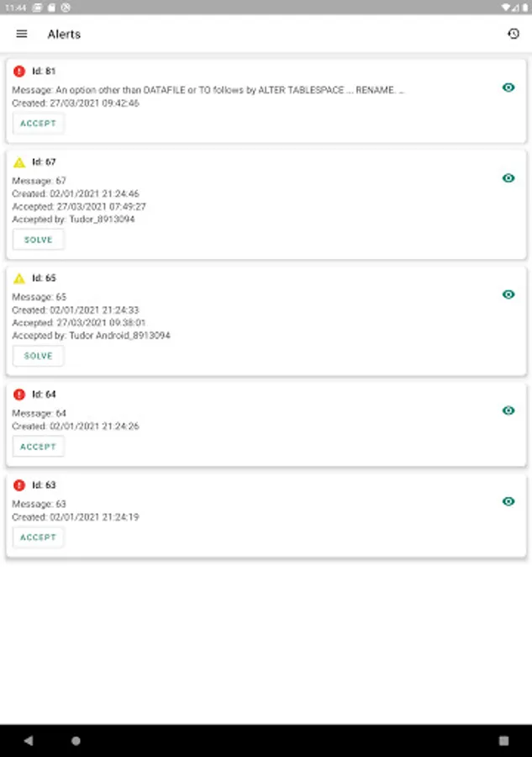Click red error icon for Id 63
Screen dimensions: 532x757
click(x=19, y=485)
